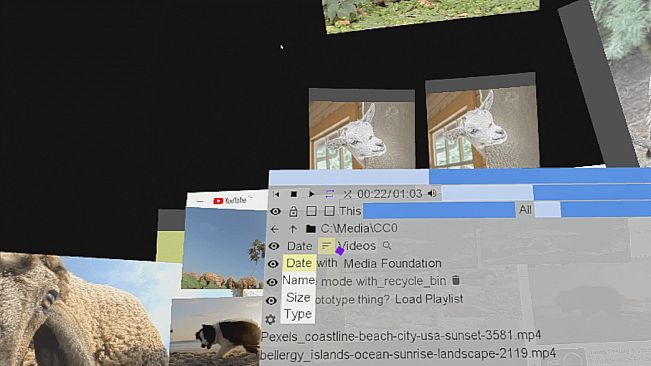This screenshot has width=651, height=366.
Task: Choose Date in the sort menu
Action: click(299, 263)
